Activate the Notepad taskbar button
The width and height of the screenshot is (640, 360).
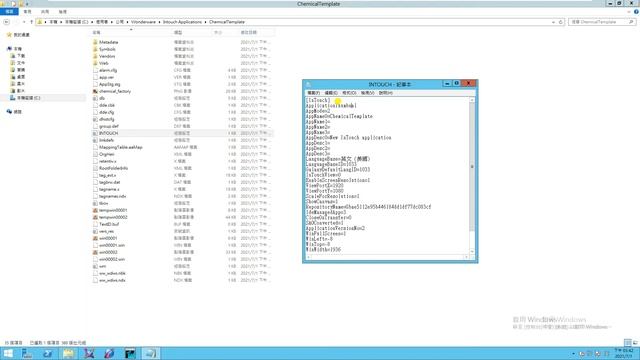pyautogui.click(x=151, y=353)
